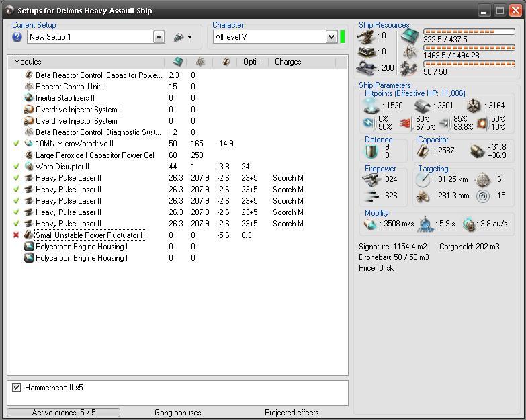Activate the Small Unstable Power Fluctuator red X
Viewport: 526px width, 420px height.
point(16,235)
